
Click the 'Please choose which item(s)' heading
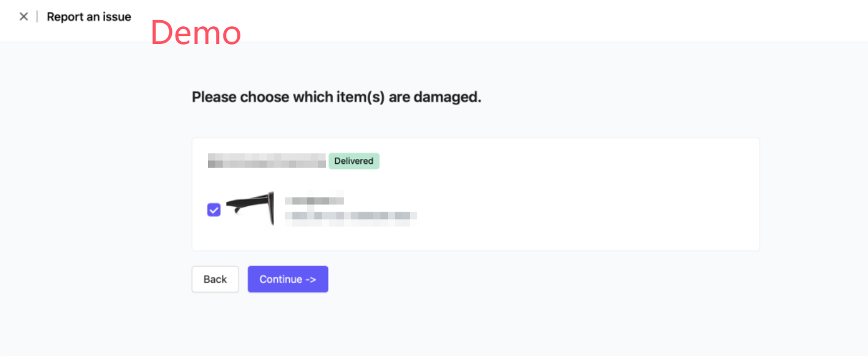336,97
